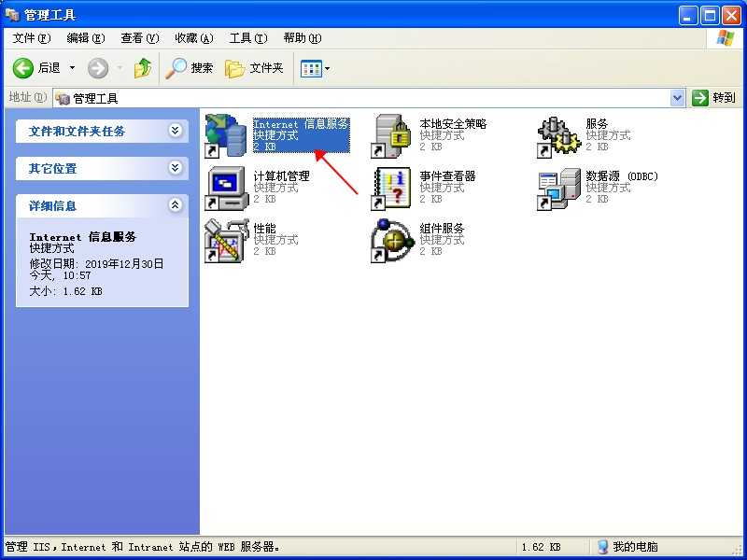
Task: Go up one folder level
Action: [x=143, y=68]
